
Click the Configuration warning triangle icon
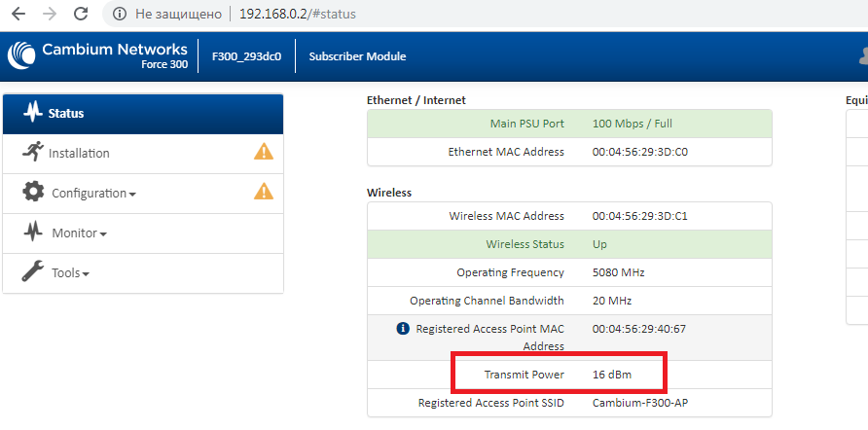point(264,192)
